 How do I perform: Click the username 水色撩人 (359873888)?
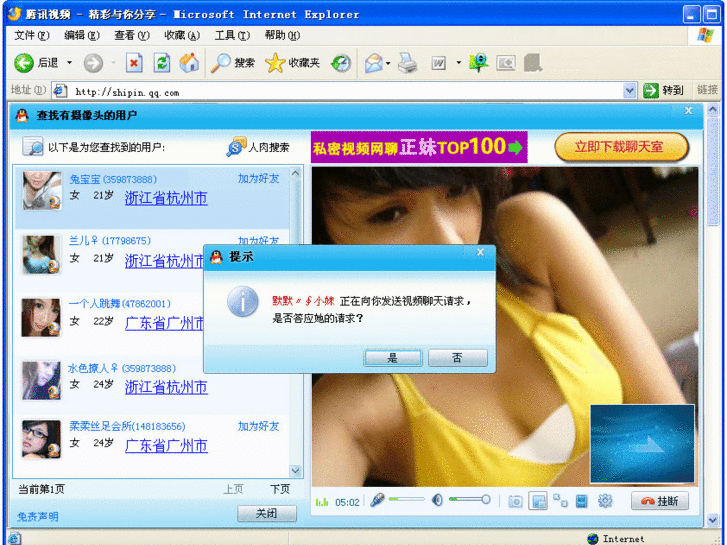pyautogui.click(x=122, y=368)
